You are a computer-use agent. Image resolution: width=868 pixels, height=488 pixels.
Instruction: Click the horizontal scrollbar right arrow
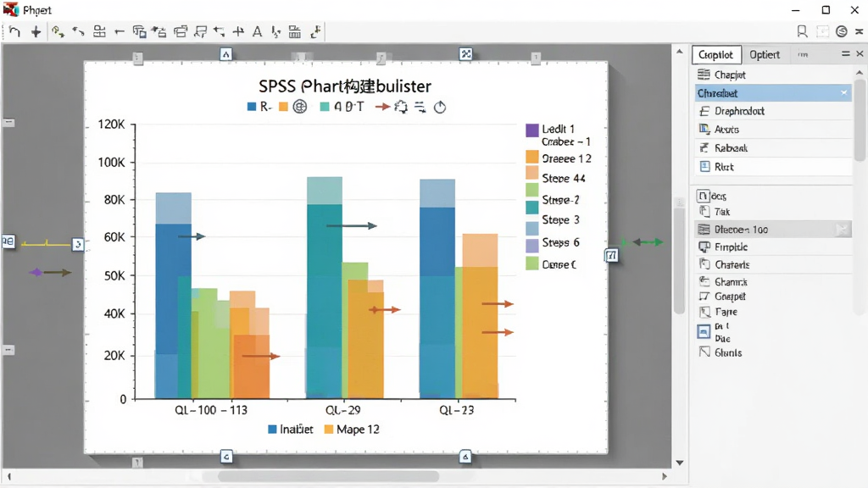click(665, 476)
